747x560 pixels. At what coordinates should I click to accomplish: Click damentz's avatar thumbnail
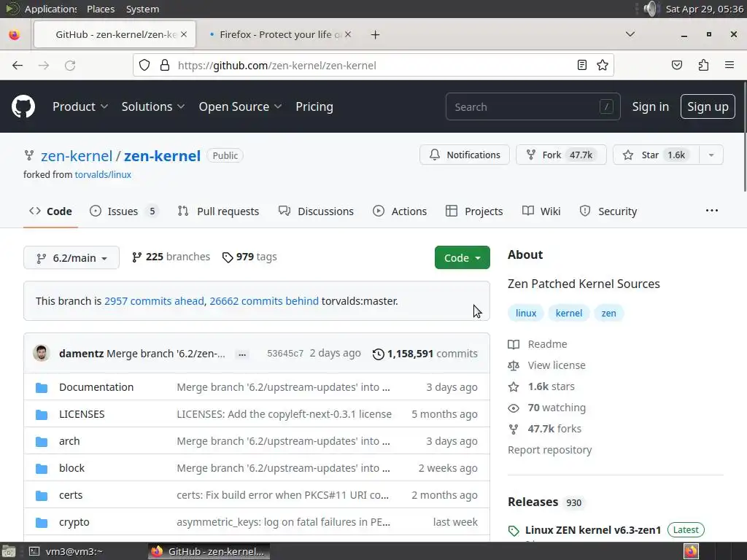pos(42,353)
